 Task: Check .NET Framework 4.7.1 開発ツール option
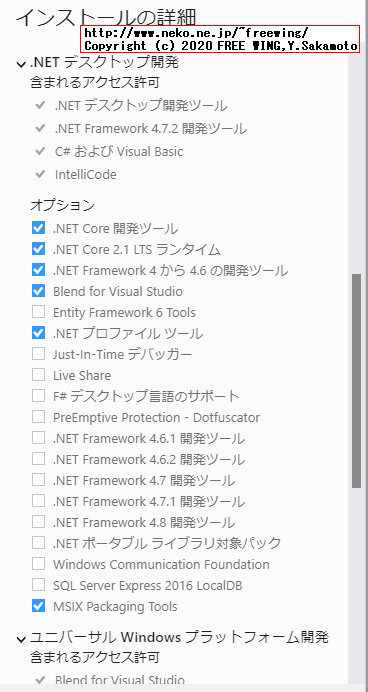(38, 501)
